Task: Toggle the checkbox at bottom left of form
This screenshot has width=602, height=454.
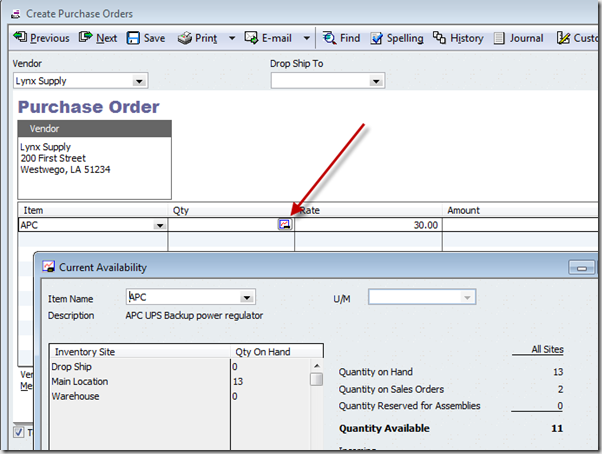Action: (x=19, y=432)
